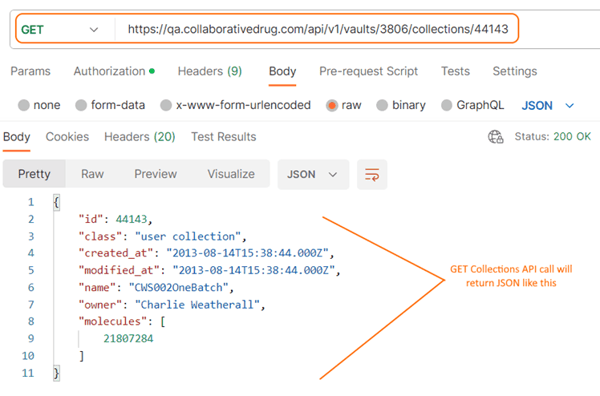
Task: Click the network globe icon near Status
Action: (x=496, y=137)
